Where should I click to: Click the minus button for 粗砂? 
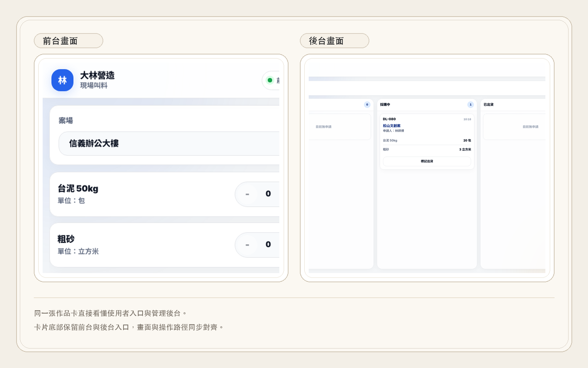[247, 245]
